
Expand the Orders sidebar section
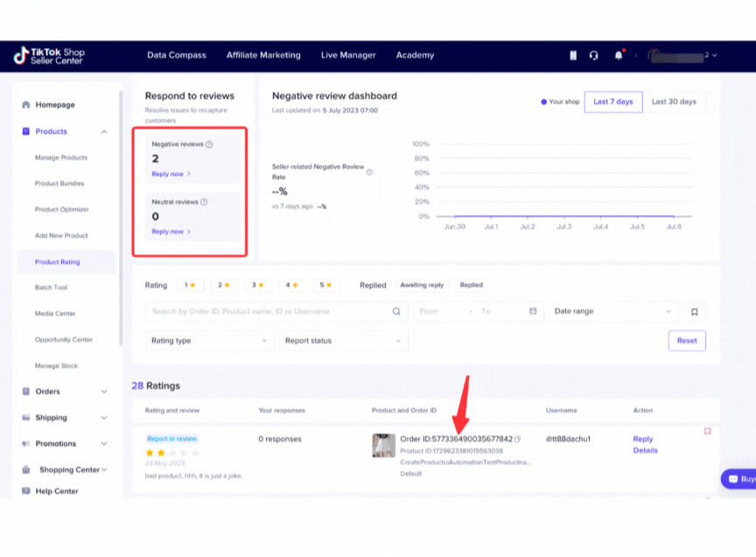click(x=103, y=392)
